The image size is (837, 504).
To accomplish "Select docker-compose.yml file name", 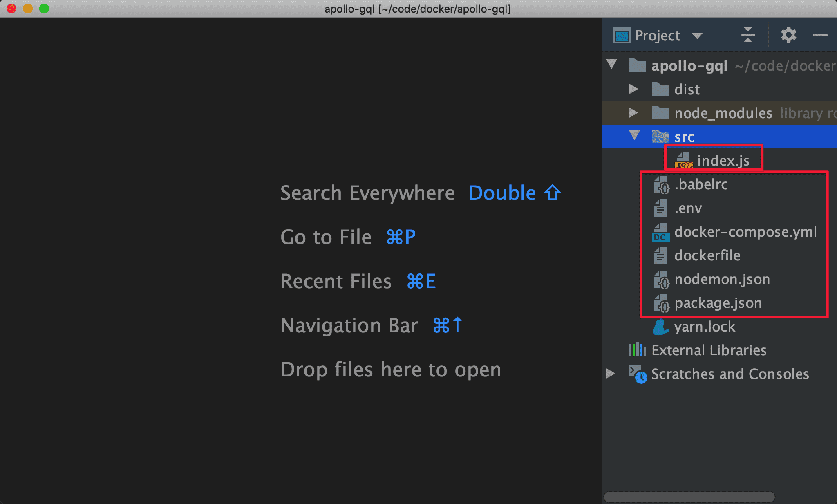I will point(745,232).
